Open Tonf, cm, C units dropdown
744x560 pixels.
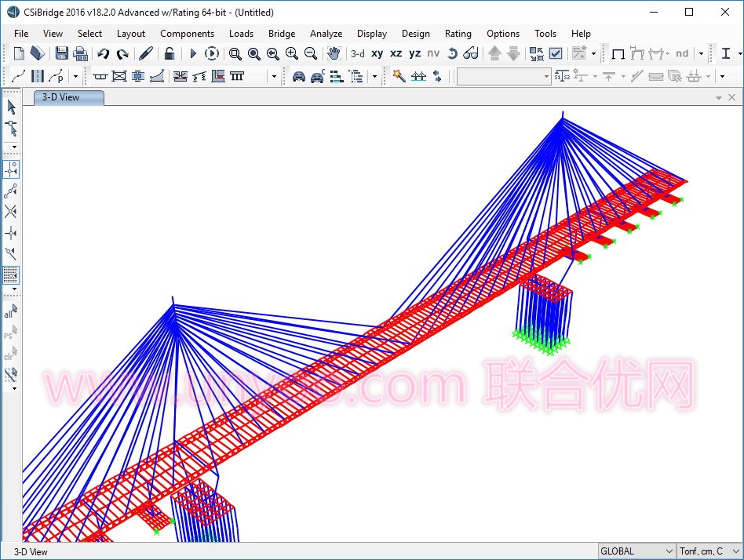[x=709, y=551]
